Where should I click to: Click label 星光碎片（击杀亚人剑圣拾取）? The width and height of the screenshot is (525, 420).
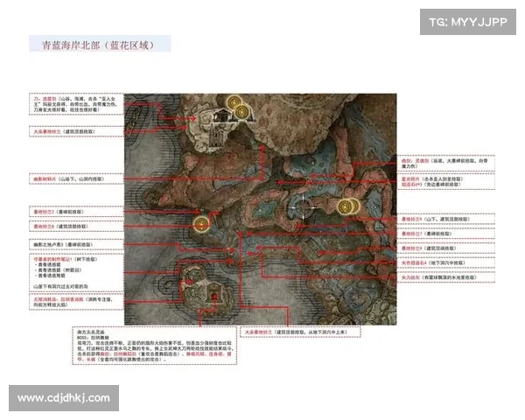click(432, 179)
